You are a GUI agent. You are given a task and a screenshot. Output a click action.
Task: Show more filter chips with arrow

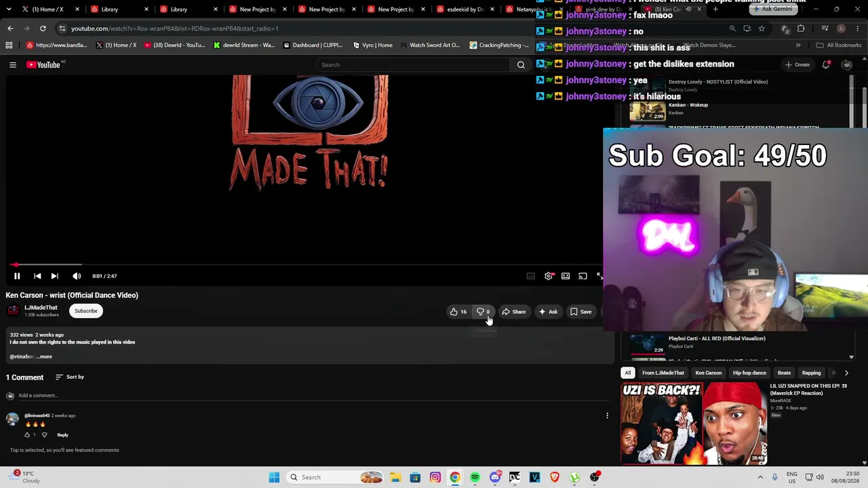tap(846, 373)
